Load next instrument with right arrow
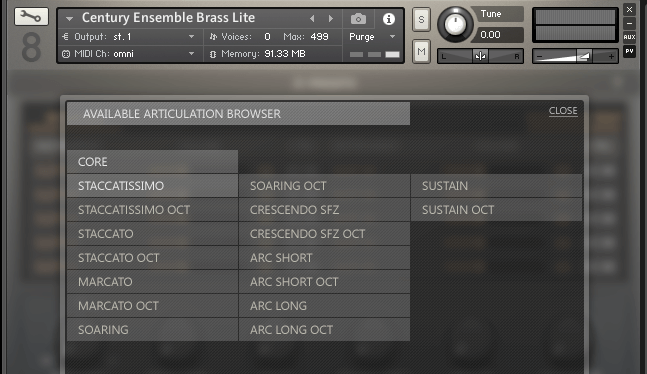The height and width of the screenshot is (374, 647). (331, 19)
